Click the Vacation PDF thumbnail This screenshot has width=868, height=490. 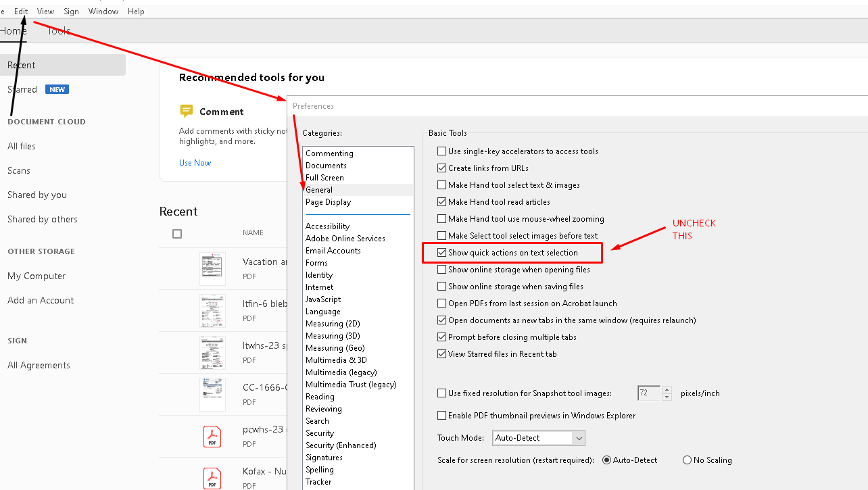[212, 269]
